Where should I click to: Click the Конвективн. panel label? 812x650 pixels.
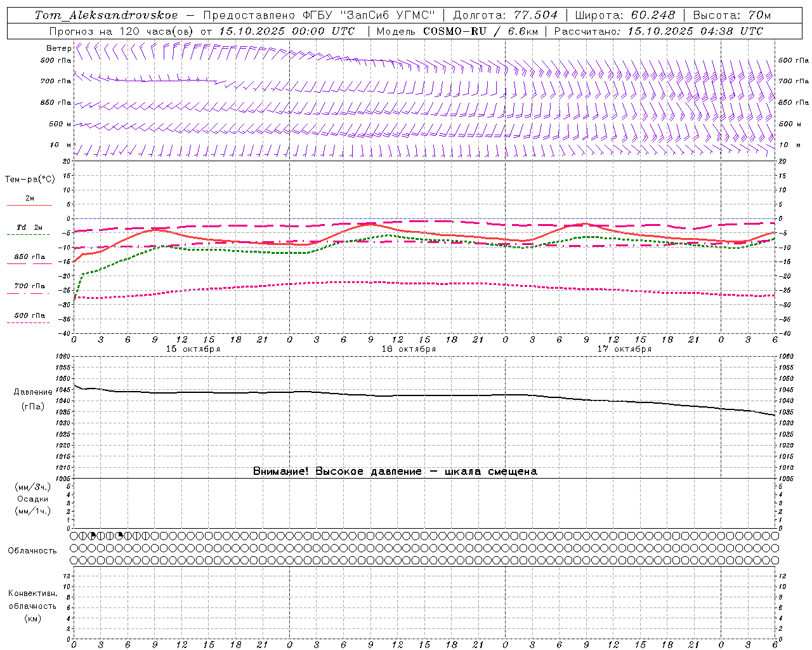click(32, 594)
